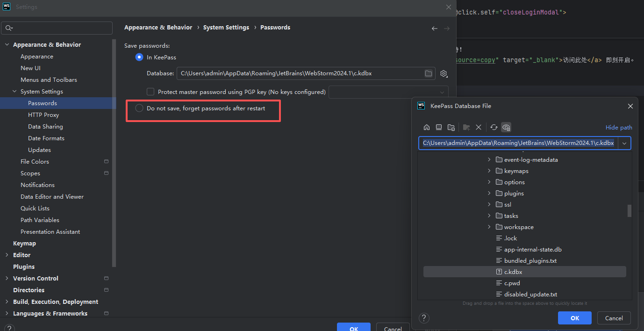Click the back arrow in Settings header
Screen dimensions: 644x331
[x=435, y=29]
